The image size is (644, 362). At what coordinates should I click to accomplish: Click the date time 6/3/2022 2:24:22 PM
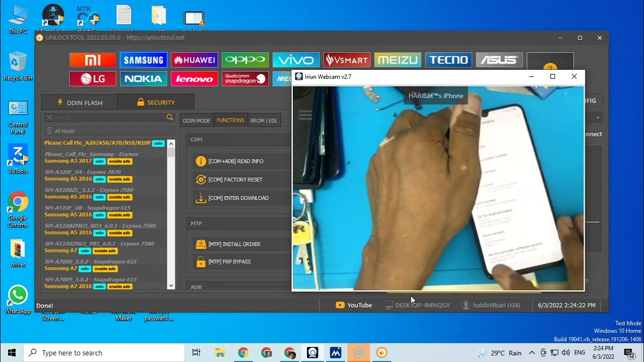567,305
